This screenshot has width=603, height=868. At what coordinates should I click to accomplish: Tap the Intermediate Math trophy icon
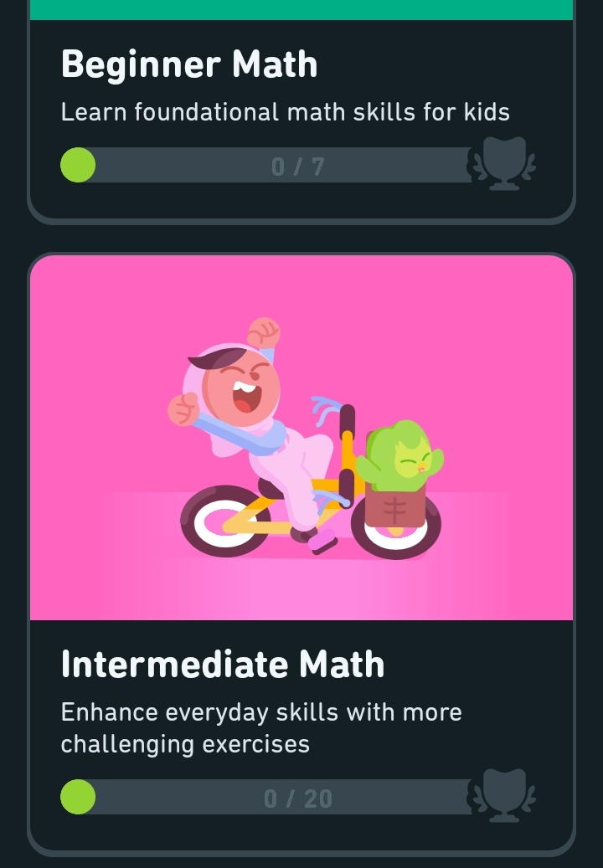pos(502,795)
